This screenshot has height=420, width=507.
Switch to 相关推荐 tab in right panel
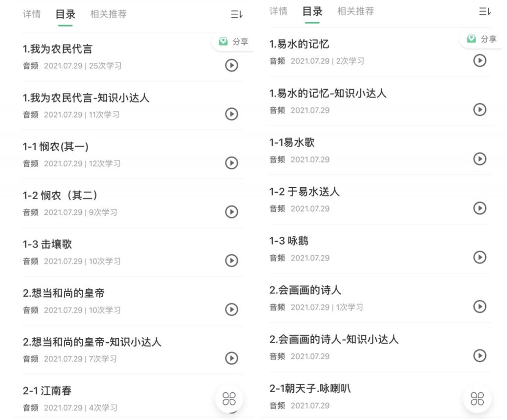355,11
